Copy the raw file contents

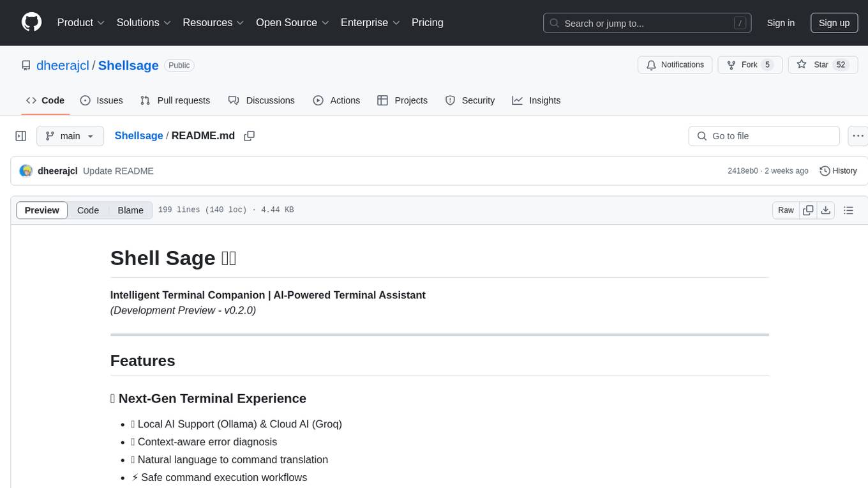tap(808, 210)
